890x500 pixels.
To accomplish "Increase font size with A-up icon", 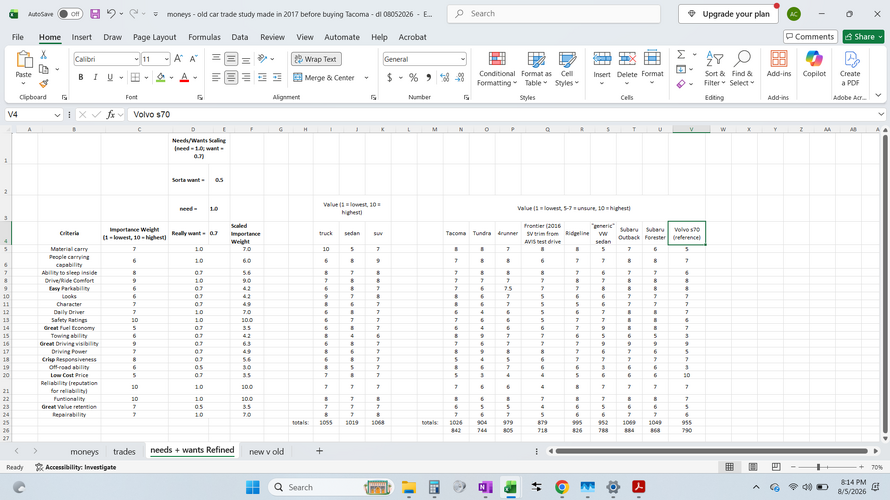I will click(x=178, y=58).
